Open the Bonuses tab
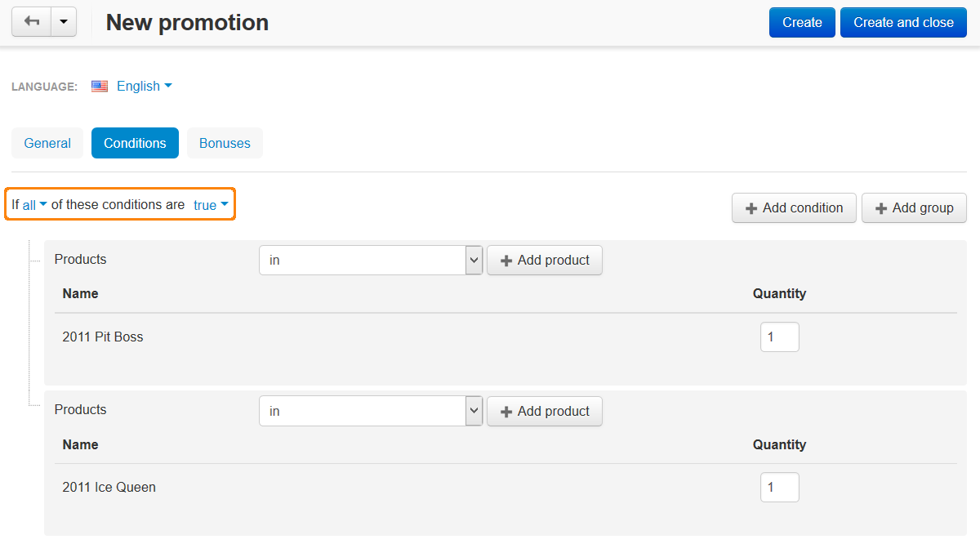This screenshot has height=553, width=980. pyautogui.click(x=225, y=143)
